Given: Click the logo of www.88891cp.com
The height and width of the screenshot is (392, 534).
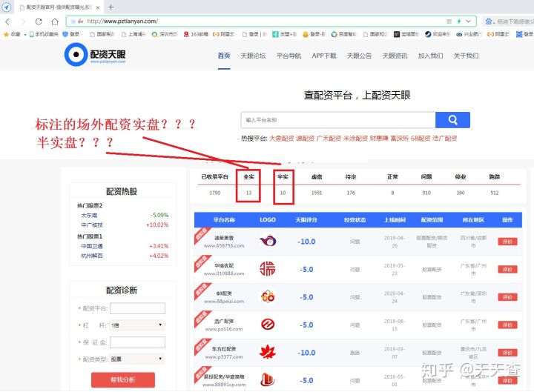Looking at the screenshot, I should 268,379.
